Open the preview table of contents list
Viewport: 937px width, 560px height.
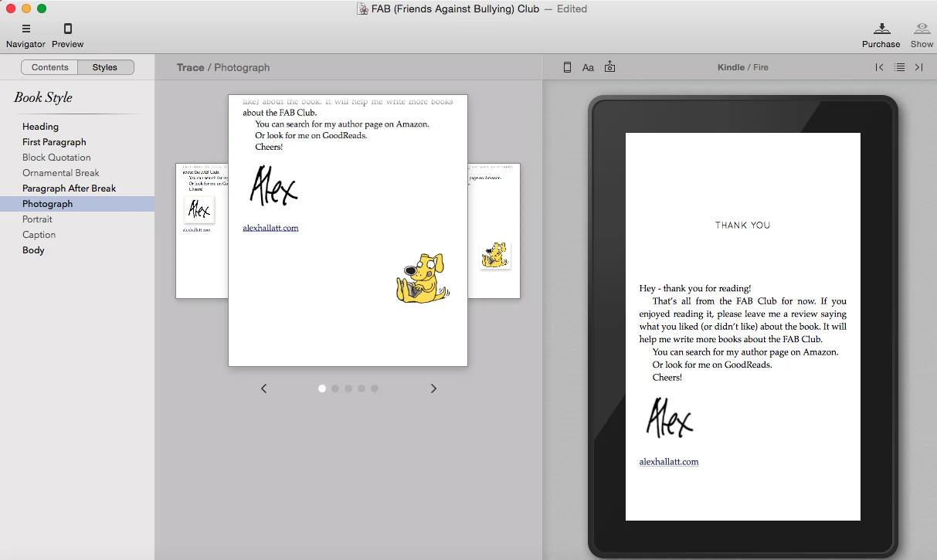pos(900,67)
